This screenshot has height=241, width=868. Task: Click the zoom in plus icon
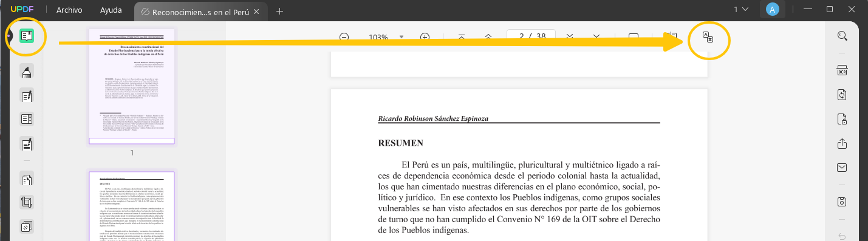click(425, 37)
